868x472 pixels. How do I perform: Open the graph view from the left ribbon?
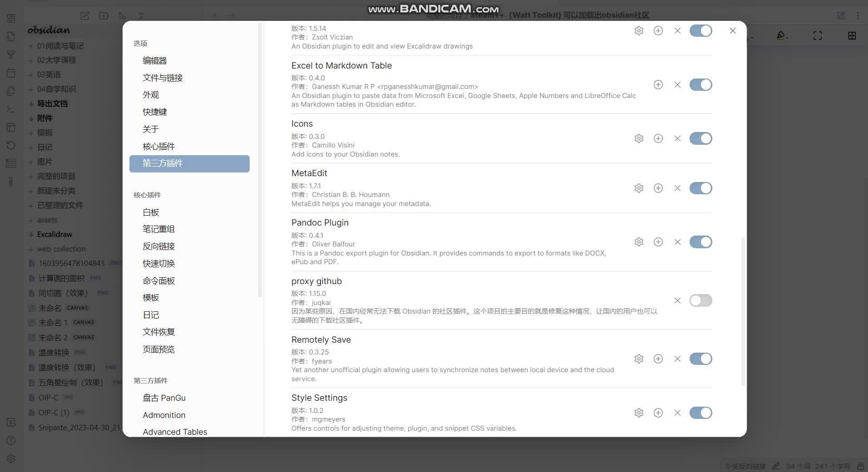[11, 55]
